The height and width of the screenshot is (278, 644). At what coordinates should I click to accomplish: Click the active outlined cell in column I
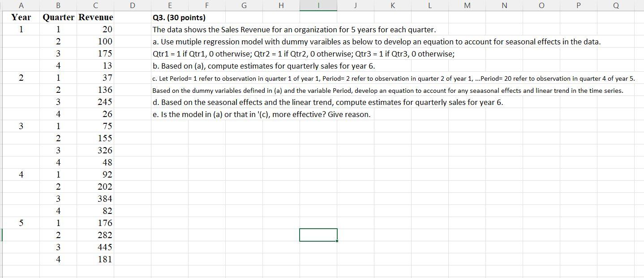coord(318,235)
